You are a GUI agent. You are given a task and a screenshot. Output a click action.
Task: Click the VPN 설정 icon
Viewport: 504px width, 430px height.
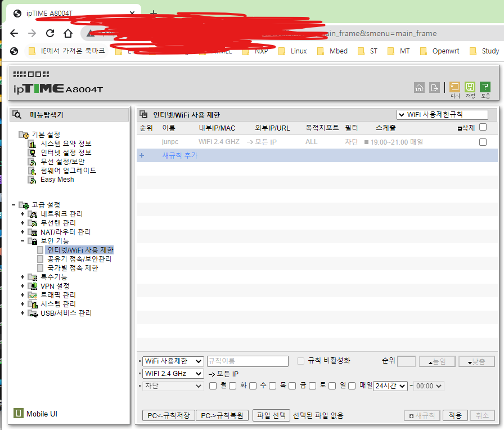(33, 286)
